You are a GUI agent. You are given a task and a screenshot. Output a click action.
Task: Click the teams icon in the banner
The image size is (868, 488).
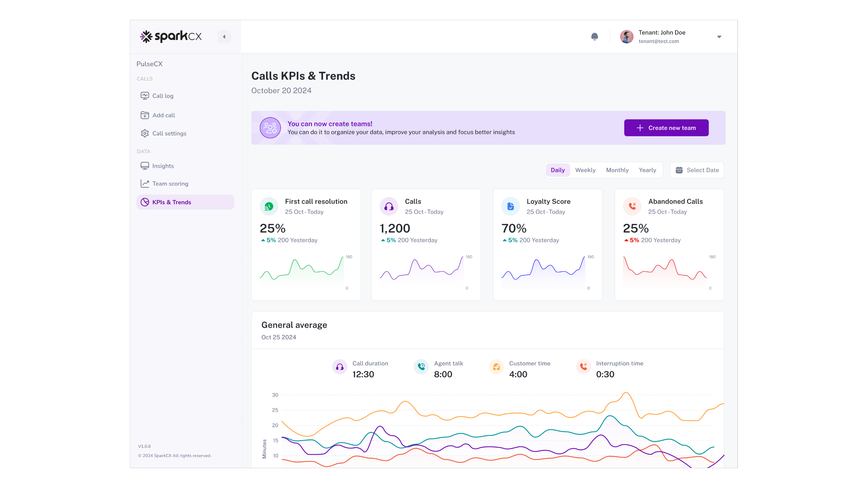270,128
